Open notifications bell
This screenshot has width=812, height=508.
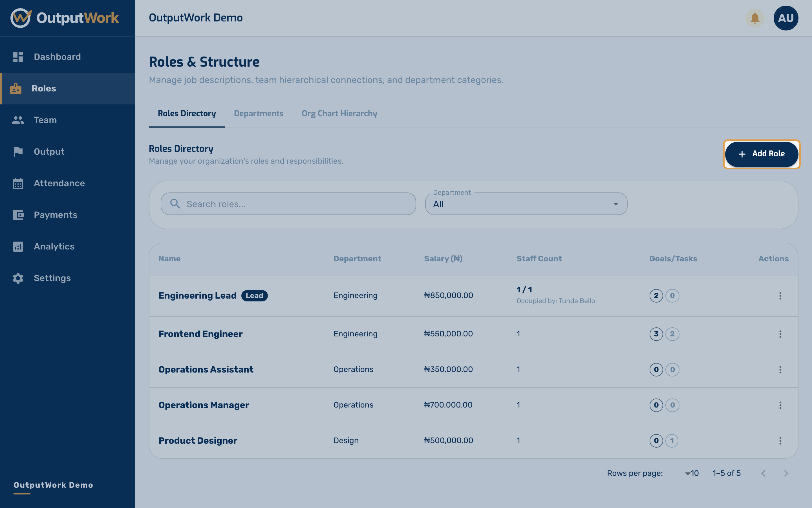(755, 18)
